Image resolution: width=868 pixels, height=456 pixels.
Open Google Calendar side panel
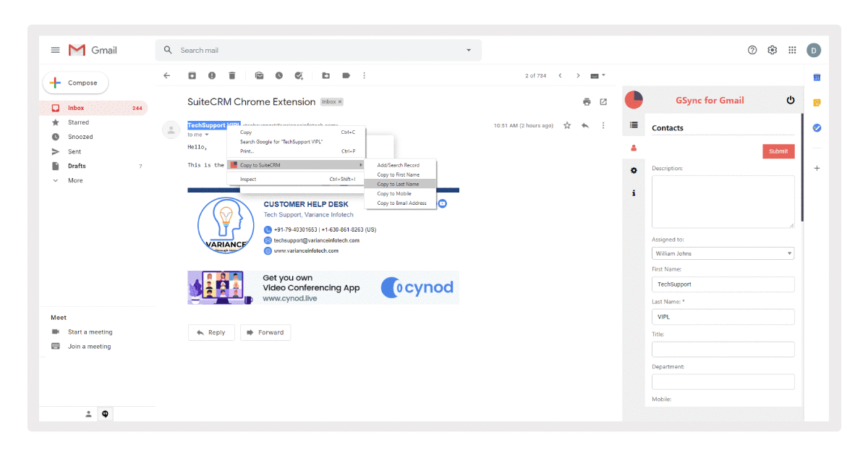click(817, 77)
